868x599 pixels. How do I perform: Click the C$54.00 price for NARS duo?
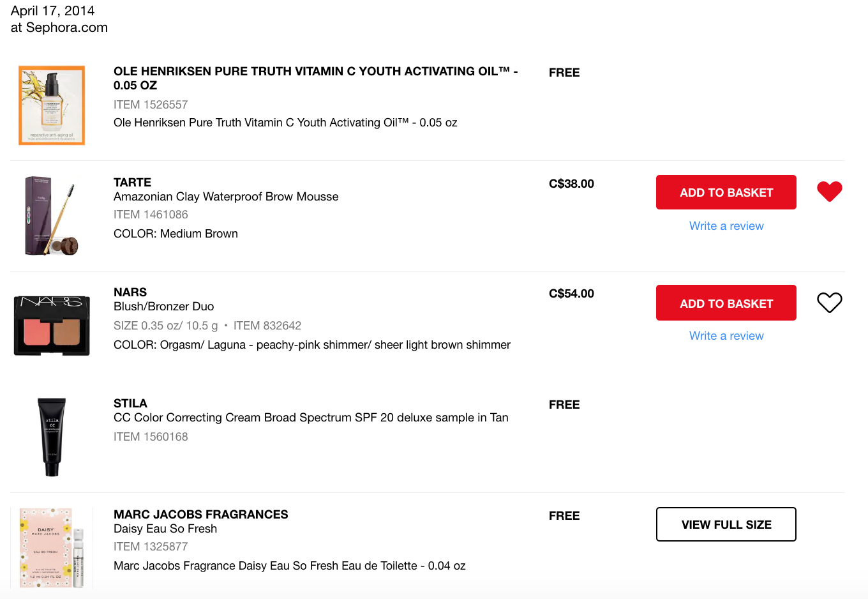pos(571,293)
